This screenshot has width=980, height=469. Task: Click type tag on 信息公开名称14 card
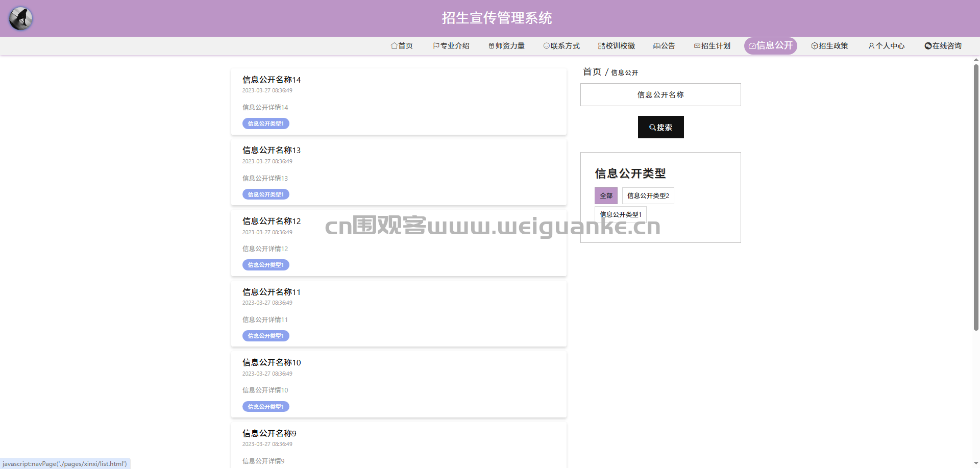[266, 124]
